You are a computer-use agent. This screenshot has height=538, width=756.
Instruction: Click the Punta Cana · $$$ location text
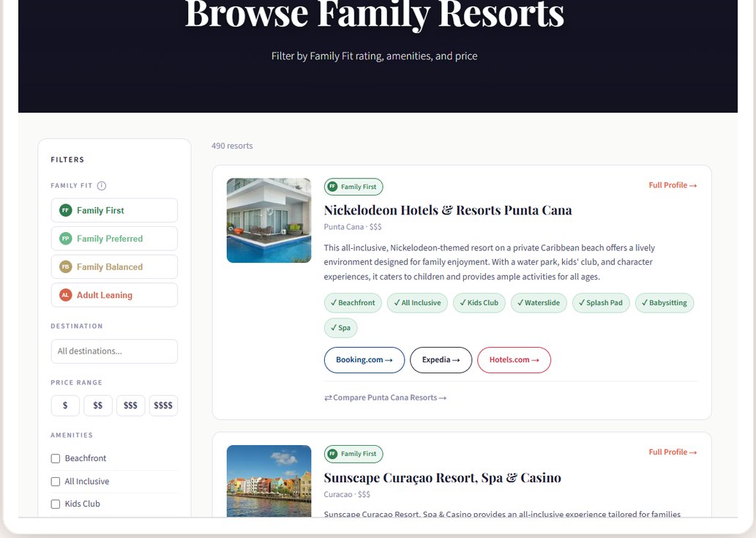point(353,227)
